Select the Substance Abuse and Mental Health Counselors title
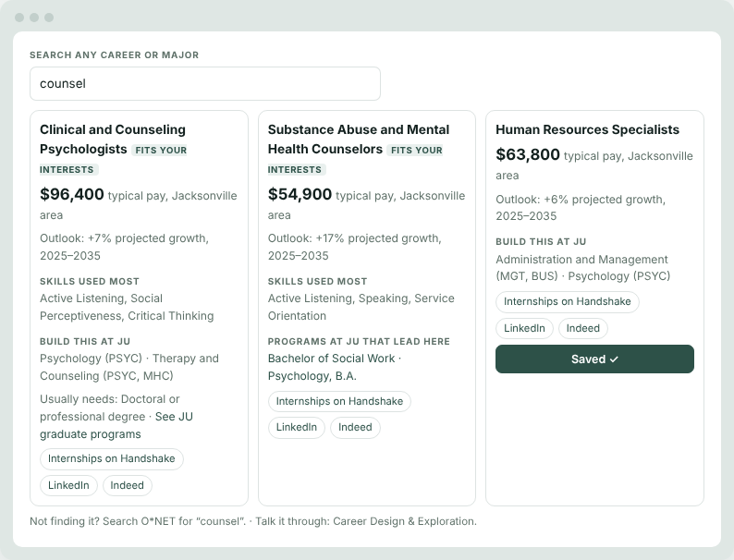This screenshot has height=560, width=734. point(359,139)
